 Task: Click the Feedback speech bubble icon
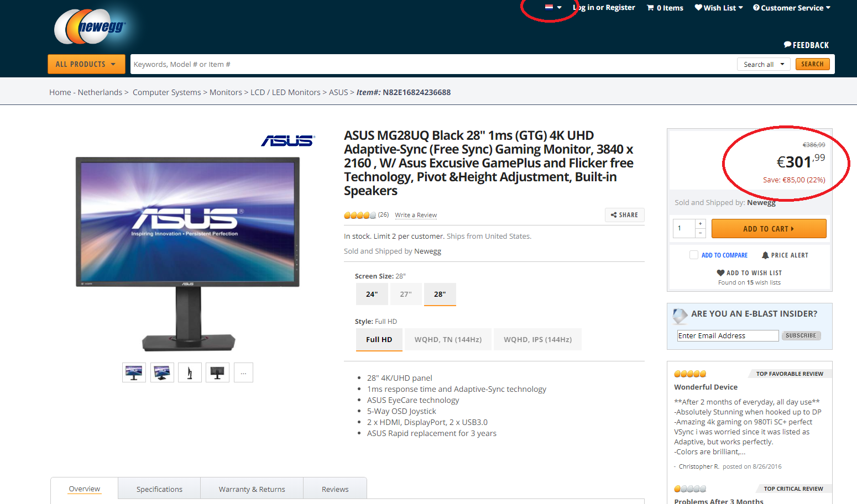point(787,45)
